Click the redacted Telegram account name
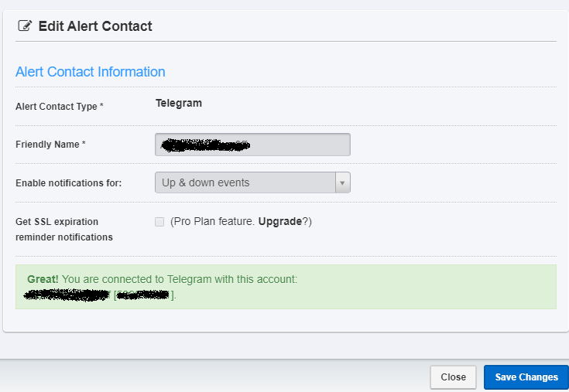The height and width of the screenshot is (392, 569). coord(67,295)
